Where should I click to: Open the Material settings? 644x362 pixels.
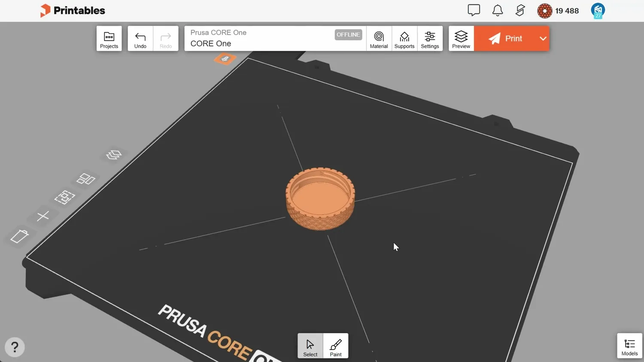(x=379, y=39)
